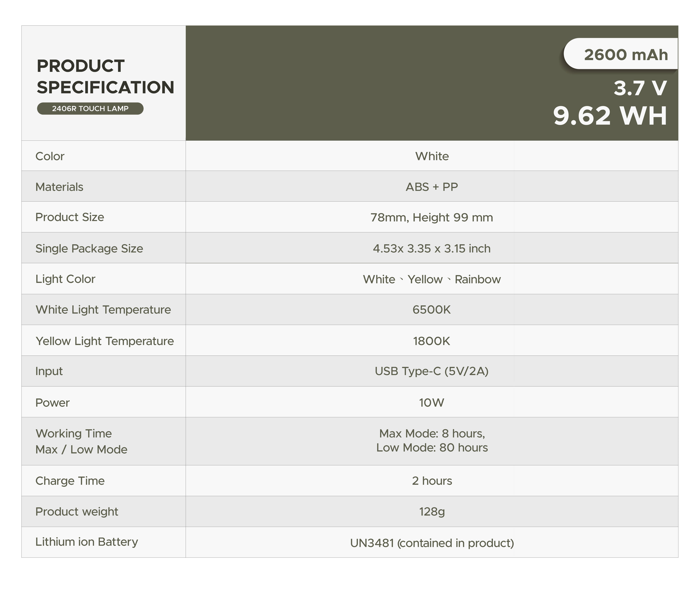The width and height of the screenshot is (700, 598).
Task: Click the USB Type-C (5V/2A) input value
Action: [x=432, y=371]
